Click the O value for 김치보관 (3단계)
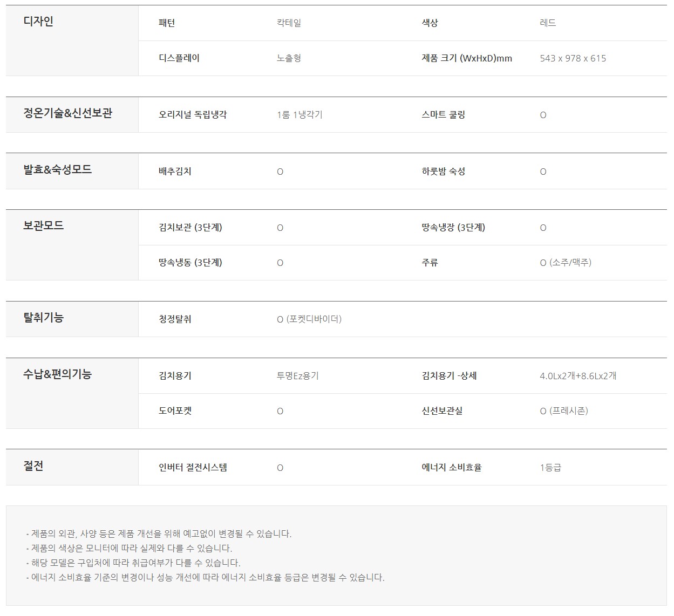Screen dimensions: 674x616 pos(280,228)
